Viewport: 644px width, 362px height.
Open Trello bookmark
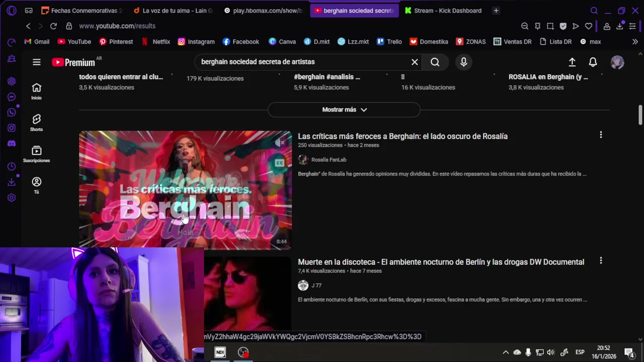[x=389, y=42]
